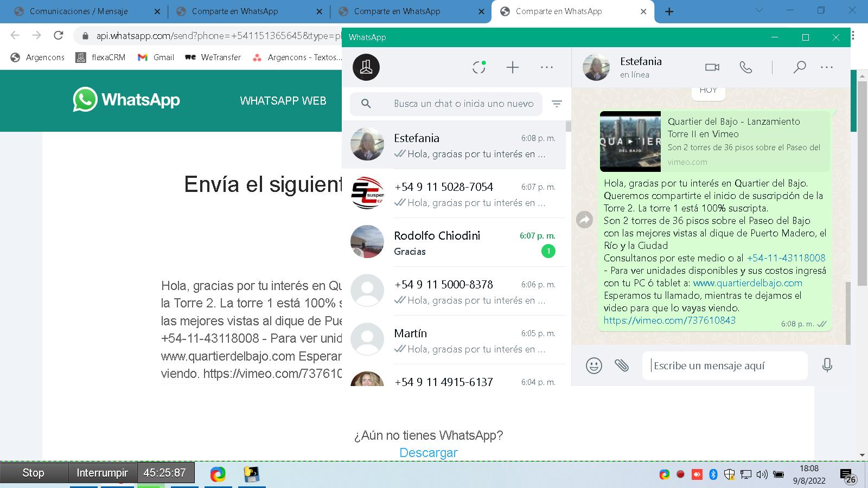
Task: Open the flexaCRM bookmark
Action: point(100,57)
